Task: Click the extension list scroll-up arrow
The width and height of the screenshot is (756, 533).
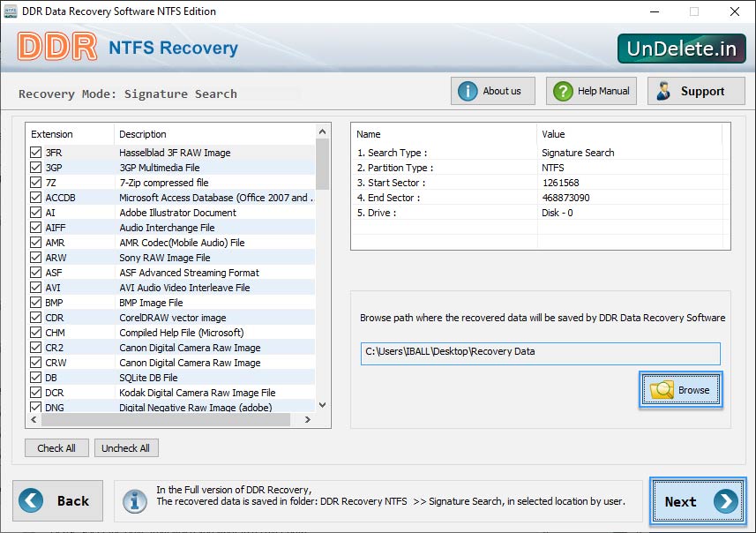Action: (x=323, y=131)
